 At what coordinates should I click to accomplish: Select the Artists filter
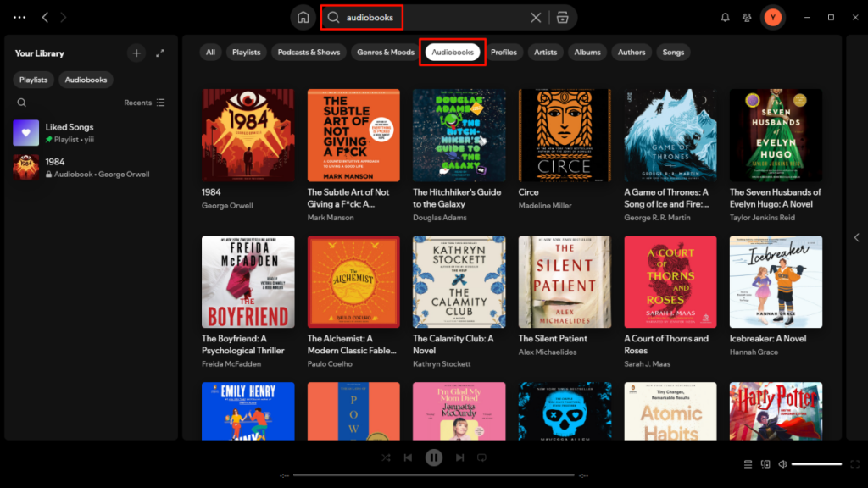point(545,52)
